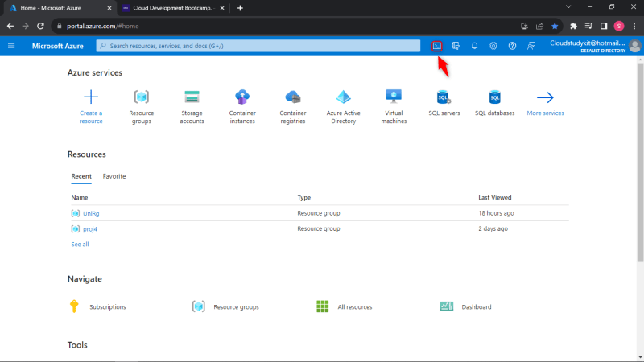Viewport: 644px width, 362px height.
Task: Click the page vertical scrollbar
Action: (x=640, y=162)
